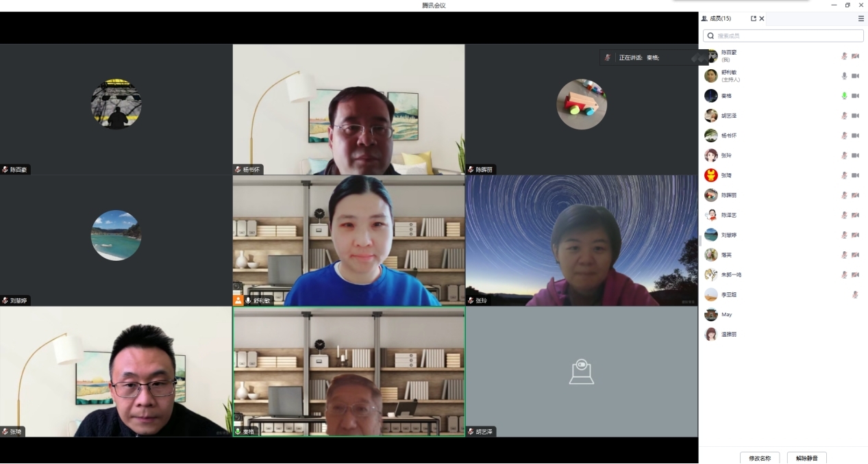The height and width of the screenshot is (464, 868).
Task: Select 温婷丽 in the members list
Action: tap(729, 335)
